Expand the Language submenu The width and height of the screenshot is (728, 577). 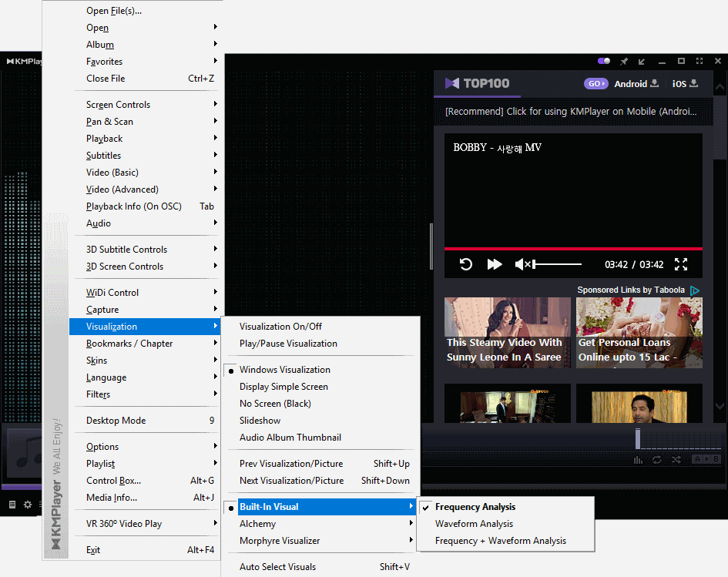click(x=145, y=377)
